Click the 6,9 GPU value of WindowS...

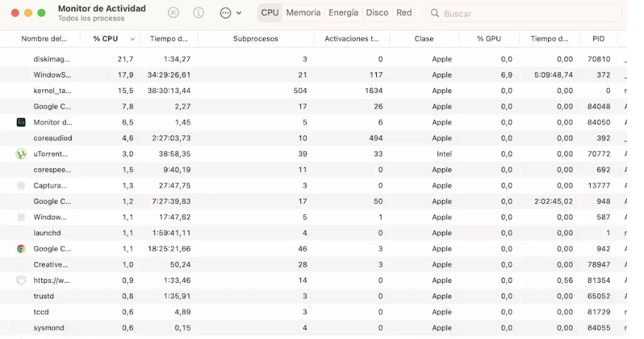[506, 75]
